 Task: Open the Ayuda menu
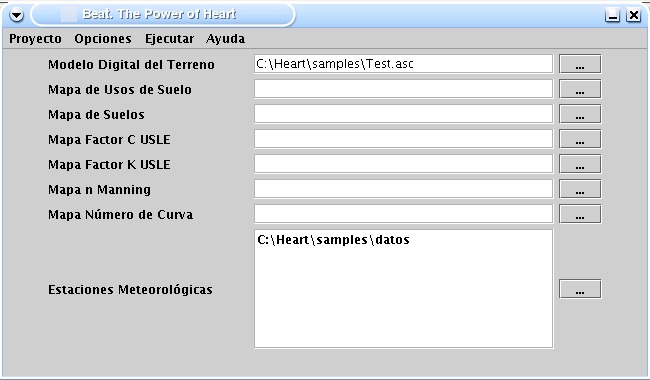(225, 39)
